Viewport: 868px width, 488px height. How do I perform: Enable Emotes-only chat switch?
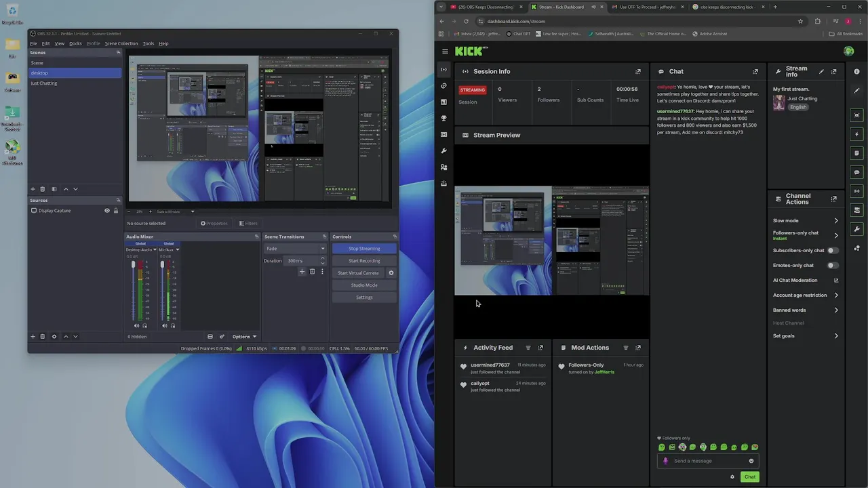click(833, 266)
